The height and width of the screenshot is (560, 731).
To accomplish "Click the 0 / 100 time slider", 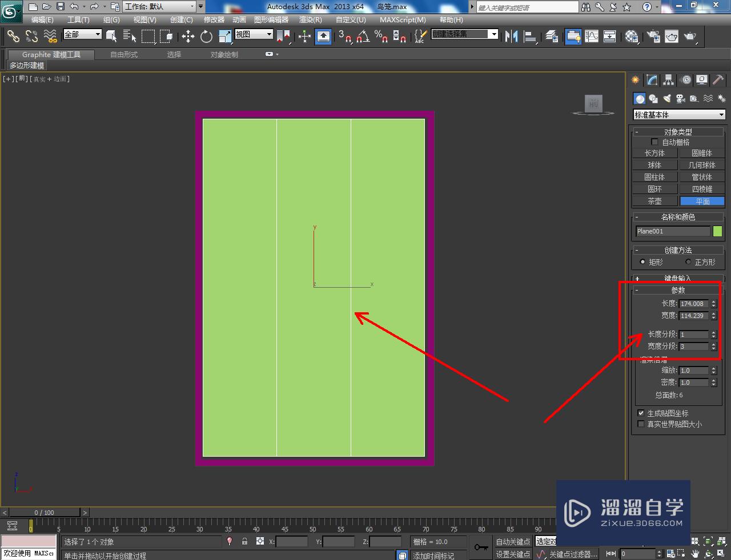I will coord(44,513).
